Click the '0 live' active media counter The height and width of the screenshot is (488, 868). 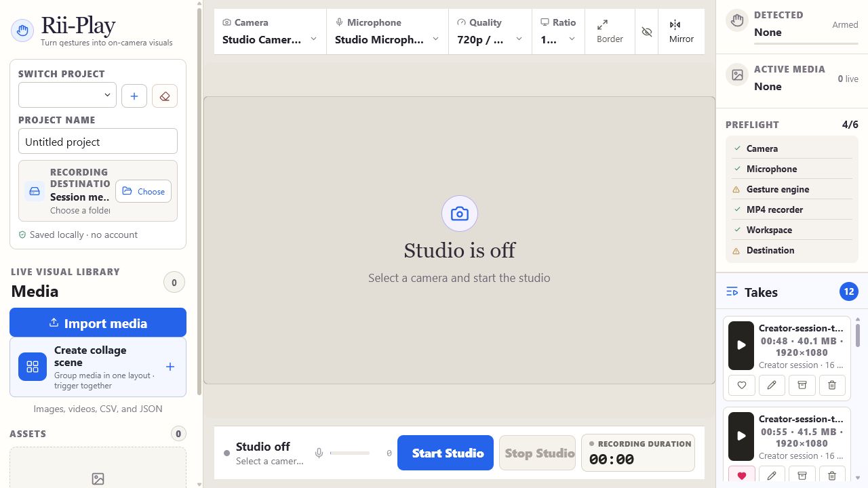coord(848,79)
